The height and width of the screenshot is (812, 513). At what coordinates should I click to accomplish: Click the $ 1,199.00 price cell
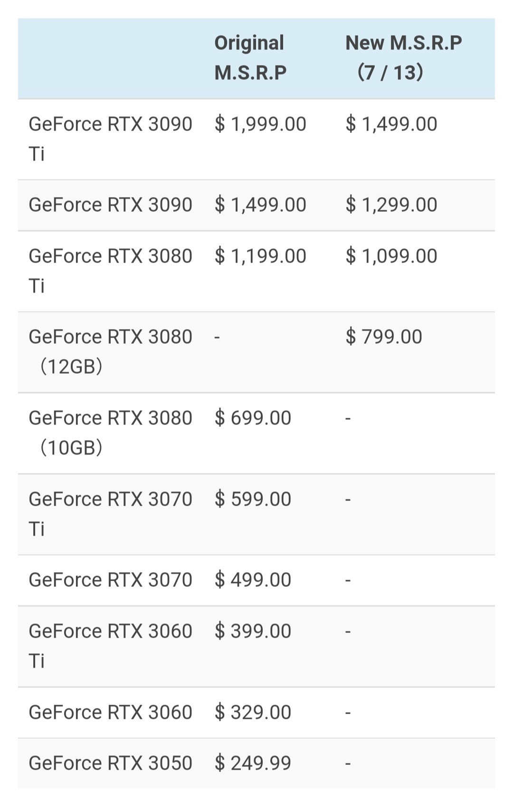click(x=260, y=256)
